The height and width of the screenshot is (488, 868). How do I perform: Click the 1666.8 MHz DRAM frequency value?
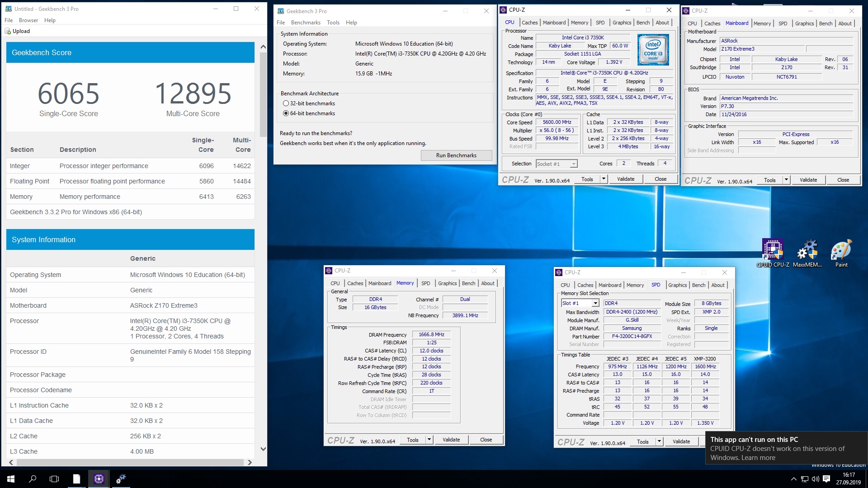[431, 334]
